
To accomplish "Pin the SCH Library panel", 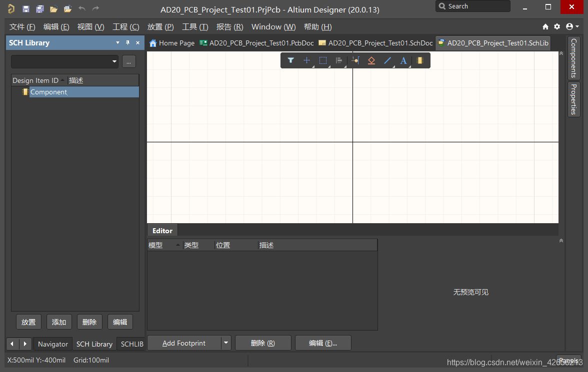I will pos(127,43).
